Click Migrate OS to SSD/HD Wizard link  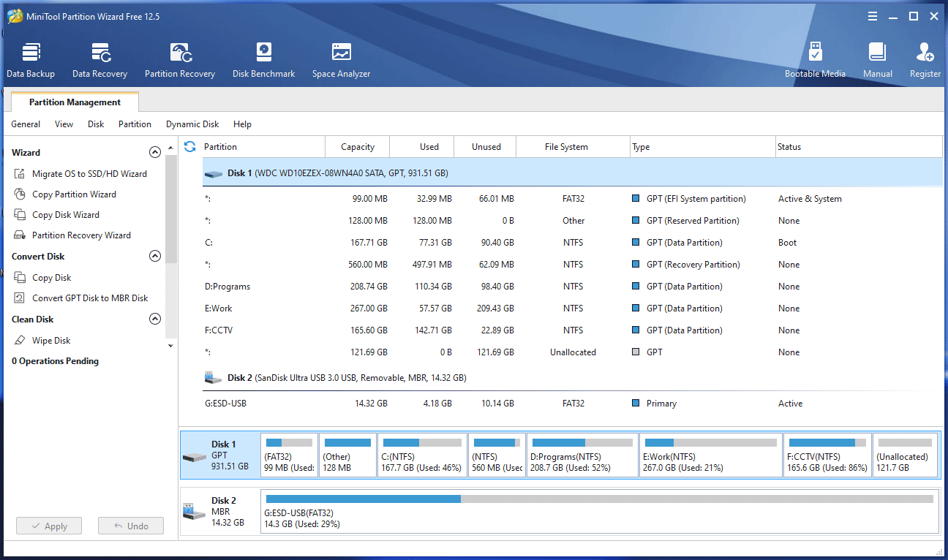coord(89,174)
